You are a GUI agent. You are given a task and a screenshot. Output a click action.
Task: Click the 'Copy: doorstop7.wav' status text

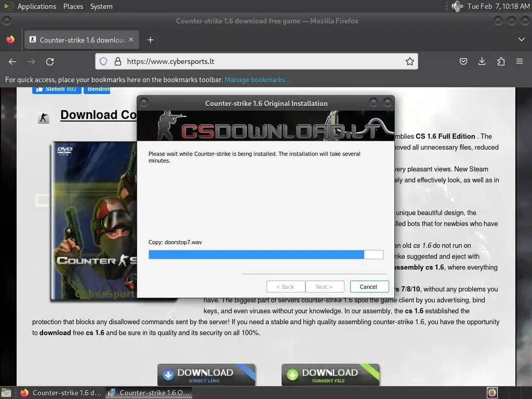point(175,242)
